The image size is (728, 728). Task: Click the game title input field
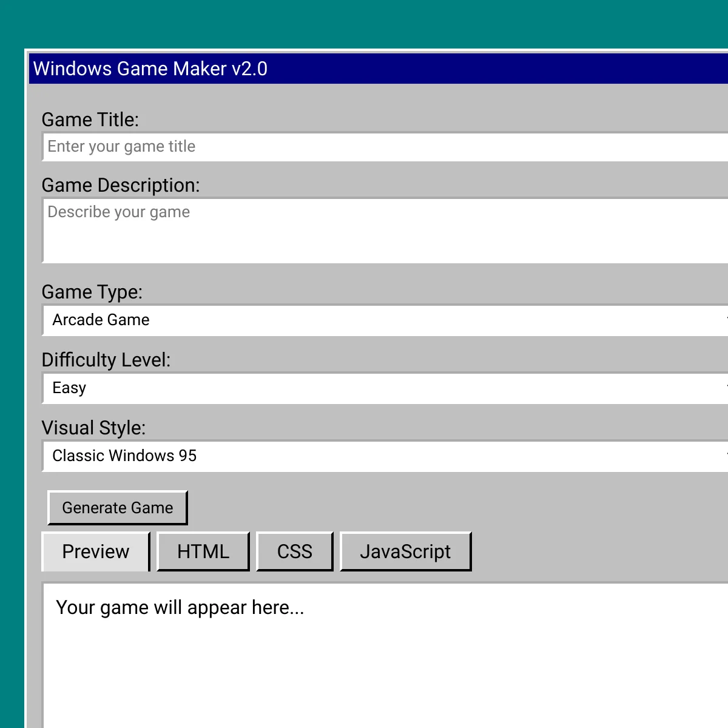tap(364, 146)
